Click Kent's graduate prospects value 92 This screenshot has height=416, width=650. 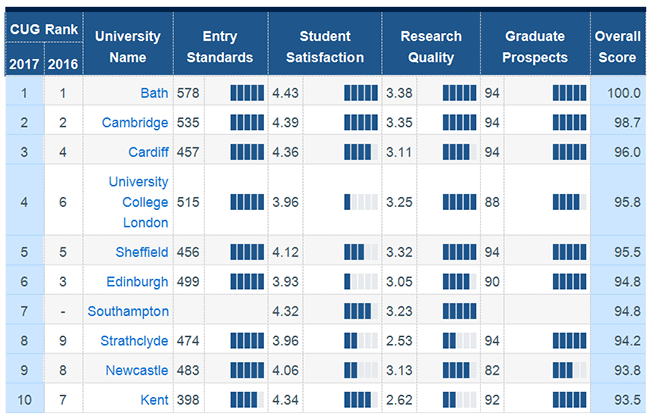(x=492, y=400)
